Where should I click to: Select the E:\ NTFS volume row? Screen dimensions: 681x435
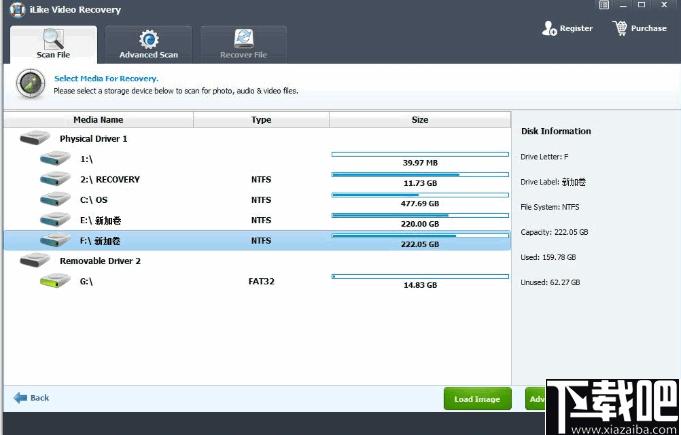click(257, 220)
